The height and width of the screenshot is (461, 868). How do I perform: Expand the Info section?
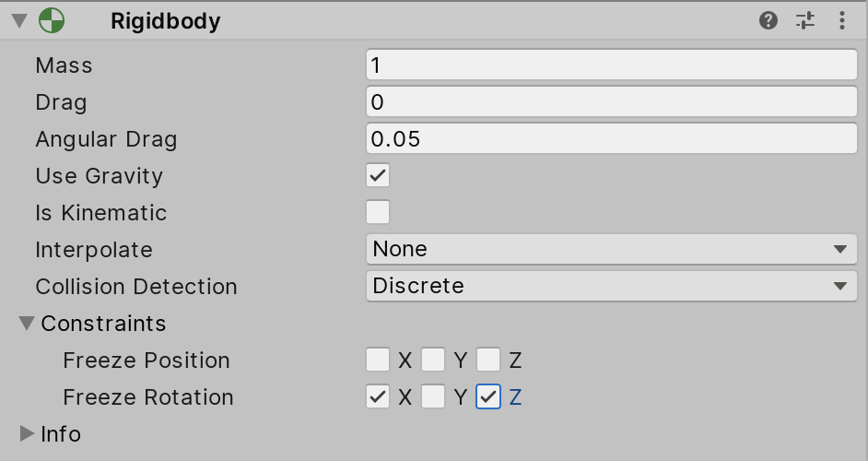tap(27, 433)
